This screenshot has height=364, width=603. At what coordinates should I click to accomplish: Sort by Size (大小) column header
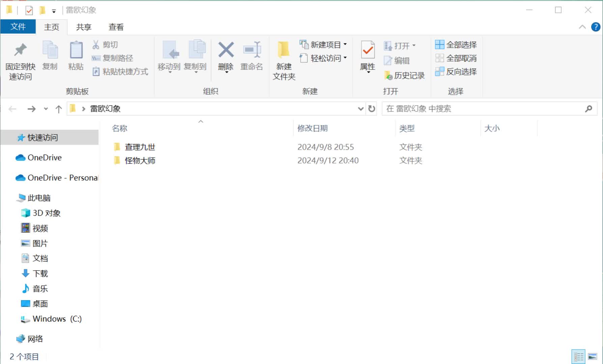pos(492,128)
